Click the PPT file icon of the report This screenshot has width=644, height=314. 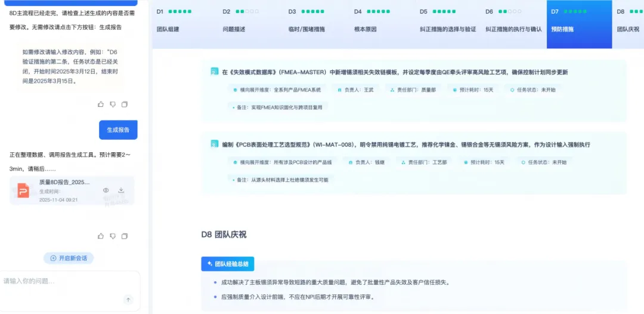[x=23, y=190]
